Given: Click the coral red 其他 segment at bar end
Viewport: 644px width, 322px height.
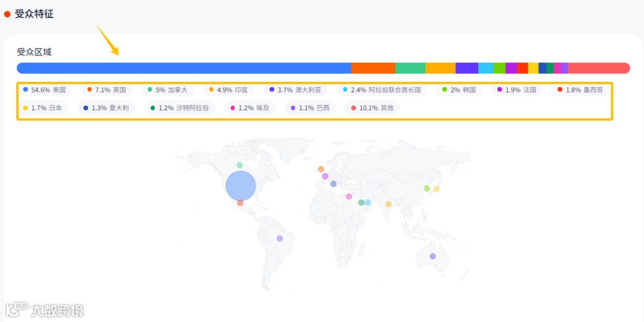Looking at the screenshot, I should (598, 68).
